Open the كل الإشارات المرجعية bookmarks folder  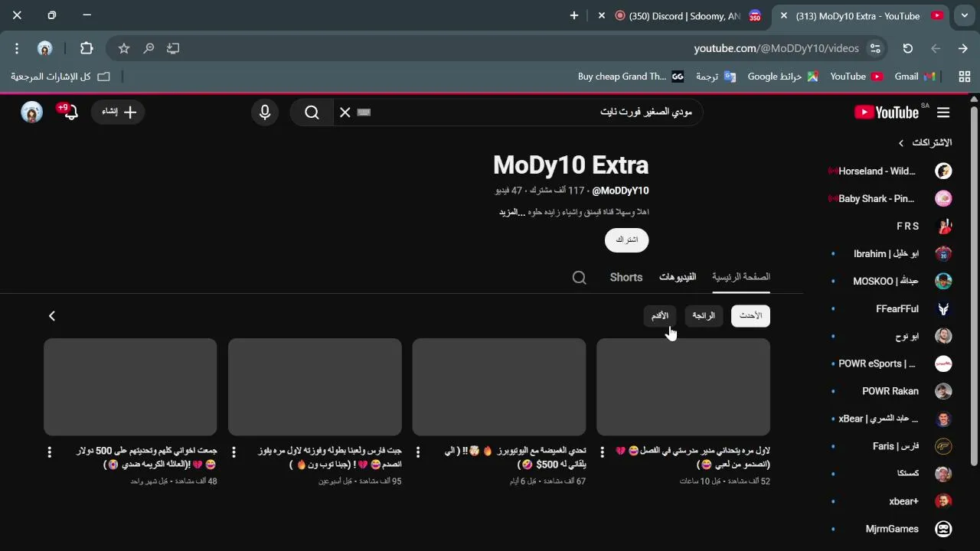[x=60, y=77]
